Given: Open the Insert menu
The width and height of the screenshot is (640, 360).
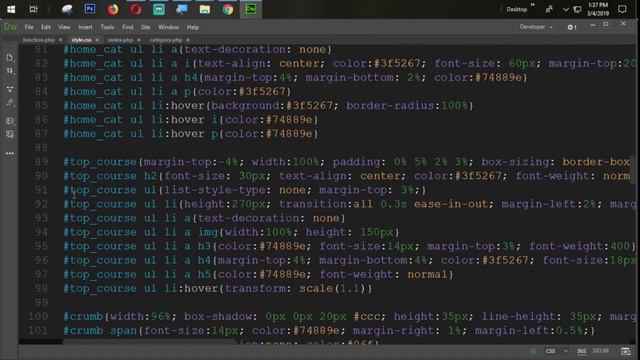Looking at the screenshot, I should (x=85, y=27).
